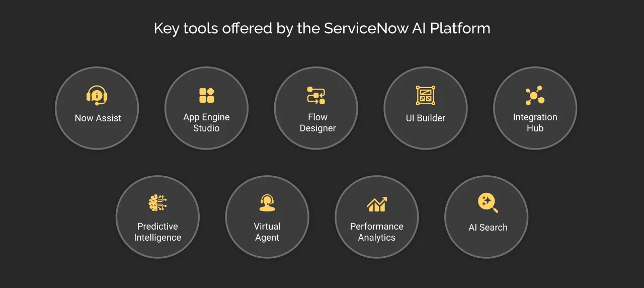This screenshot has width=644, height=288.
Task: Click the App Engine Studio squares icon
Action: pyautogui.click(x=207, y=95)
